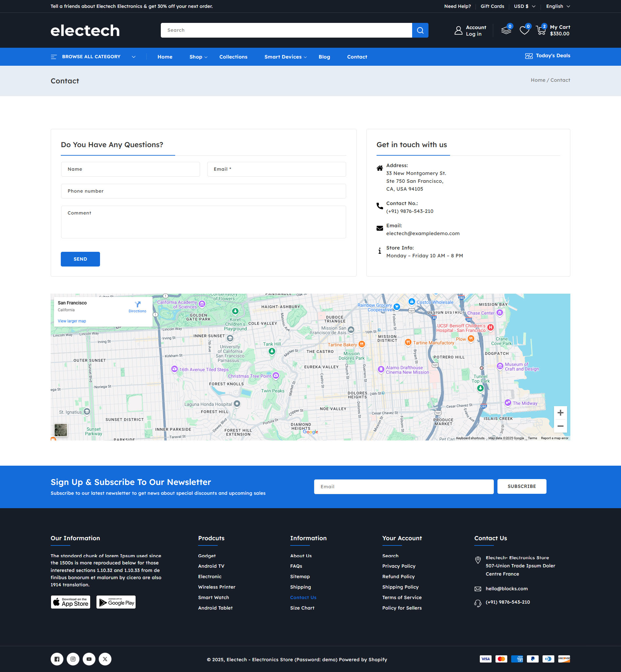
Task: Open My Cart shopping cart icon
Action: 541,30
